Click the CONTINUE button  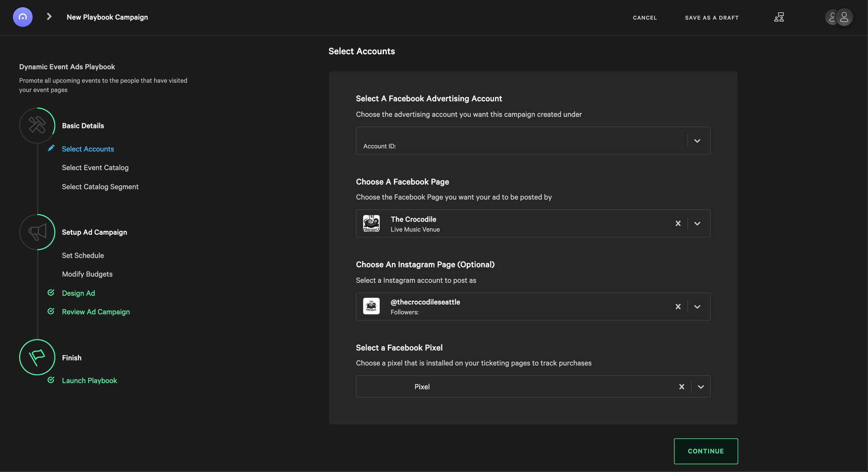[706, 451]
